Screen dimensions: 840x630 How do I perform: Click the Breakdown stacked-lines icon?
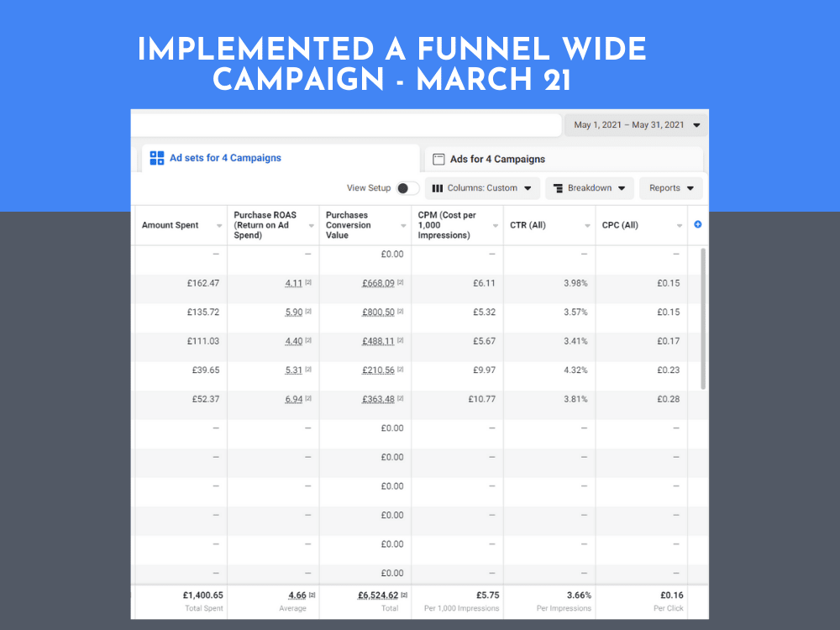point(558,188)
